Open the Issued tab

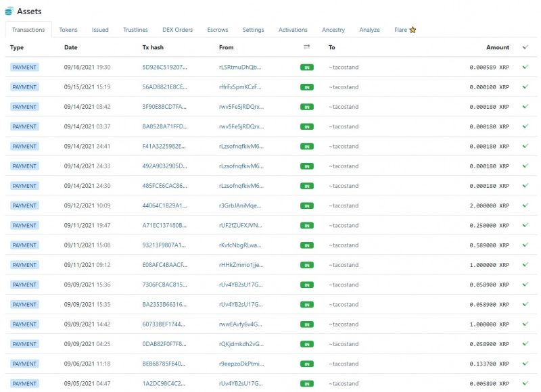(x=100, y=30)
